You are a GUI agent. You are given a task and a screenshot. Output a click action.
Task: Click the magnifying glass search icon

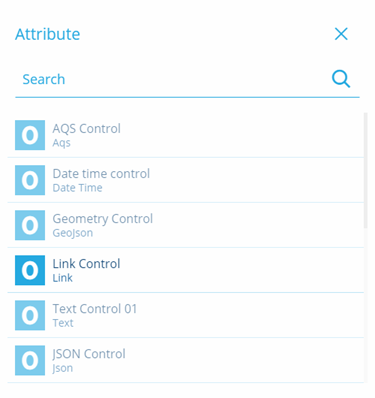tap(341, 79)
